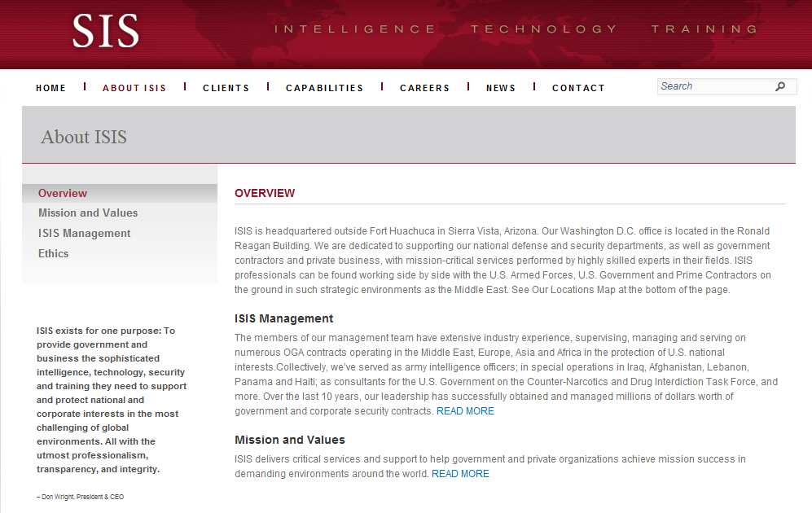Image resolution: width=812 pixels, height=513 pixels.
Task: Click the TRAINING banner text
Action: click(x=705, y=29)
